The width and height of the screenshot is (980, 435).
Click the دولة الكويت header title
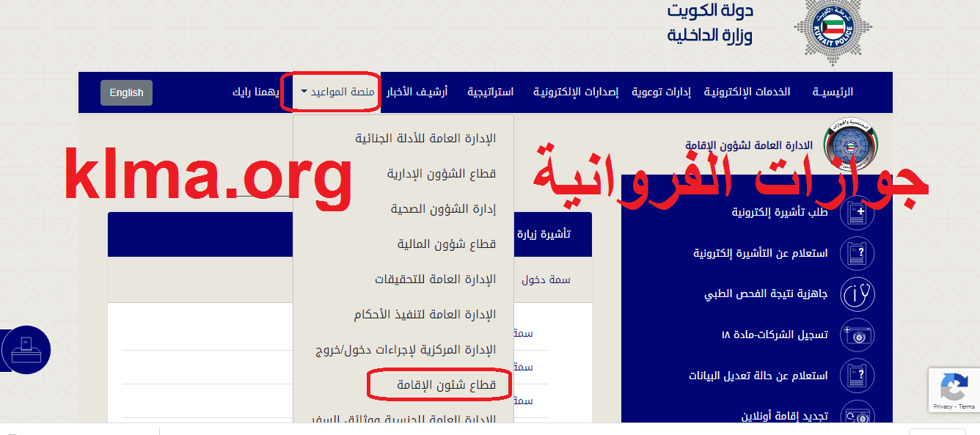click(710, 11)
